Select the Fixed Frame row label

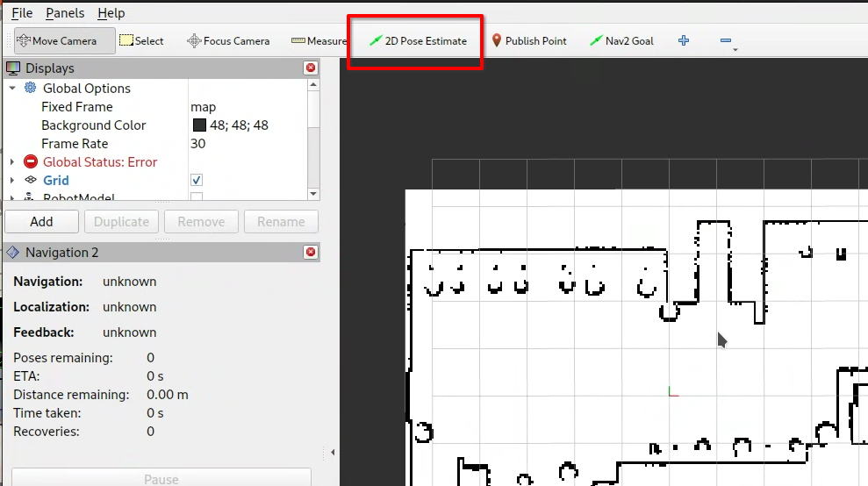(x=77, y=107)
